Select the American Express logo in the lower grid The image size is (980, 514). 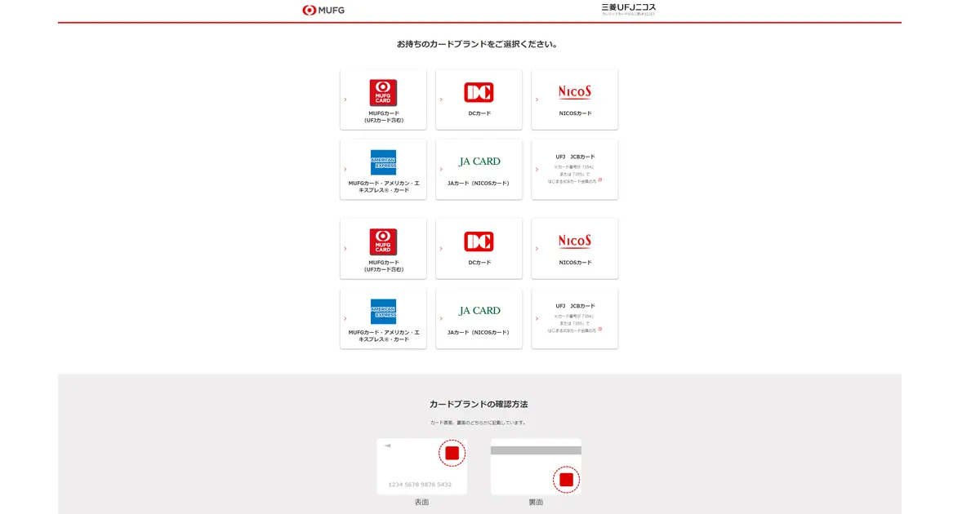pos(383,312)
